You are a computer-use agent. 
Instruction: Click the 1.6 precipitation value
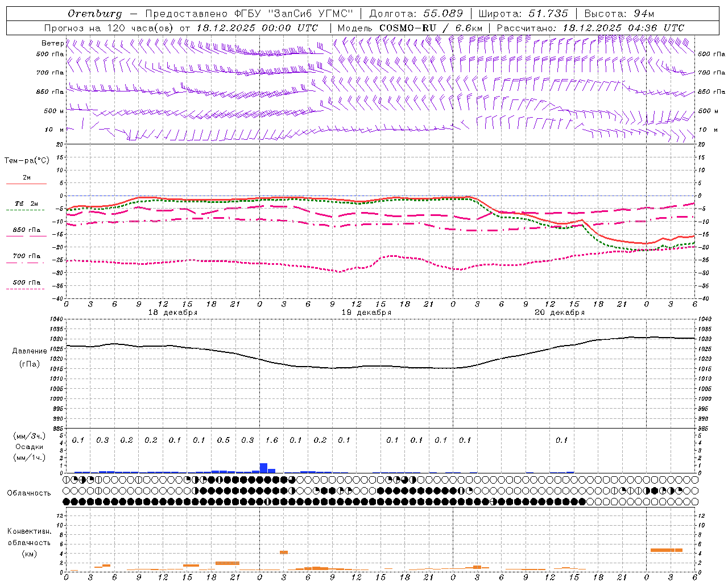[272, 440]
